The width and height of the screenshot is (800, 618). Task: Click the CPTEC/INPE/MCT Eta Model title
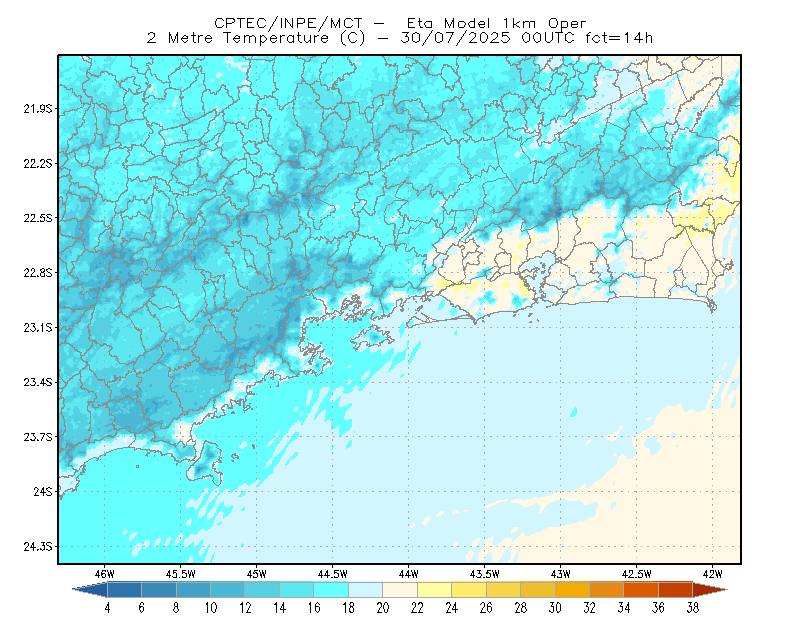coord(400,23)
